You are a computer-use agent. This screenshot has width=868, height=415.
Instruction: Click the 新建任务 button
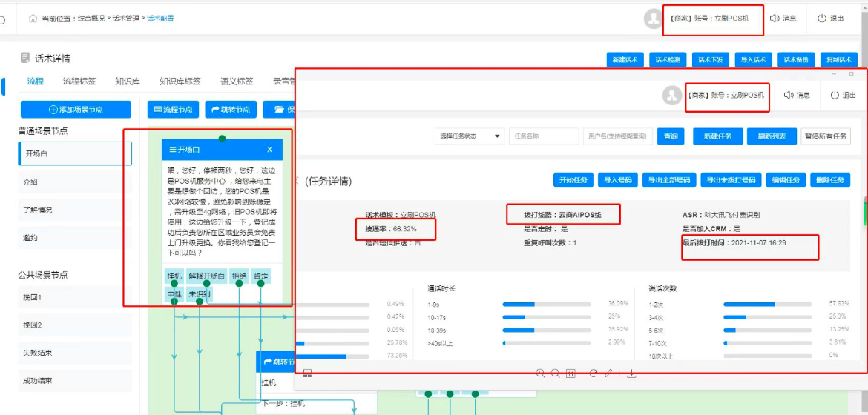click(x=717, y=136)
